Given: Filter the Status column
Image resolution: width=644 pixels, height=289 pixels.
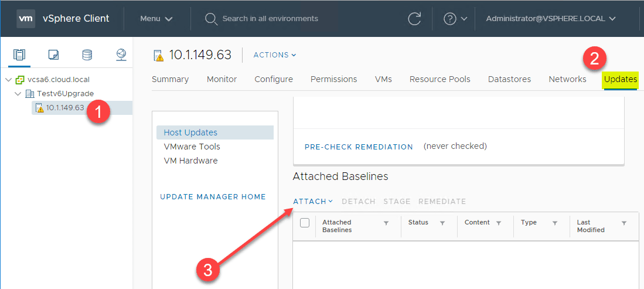Looking at the screenshot, I should (442, 223).
